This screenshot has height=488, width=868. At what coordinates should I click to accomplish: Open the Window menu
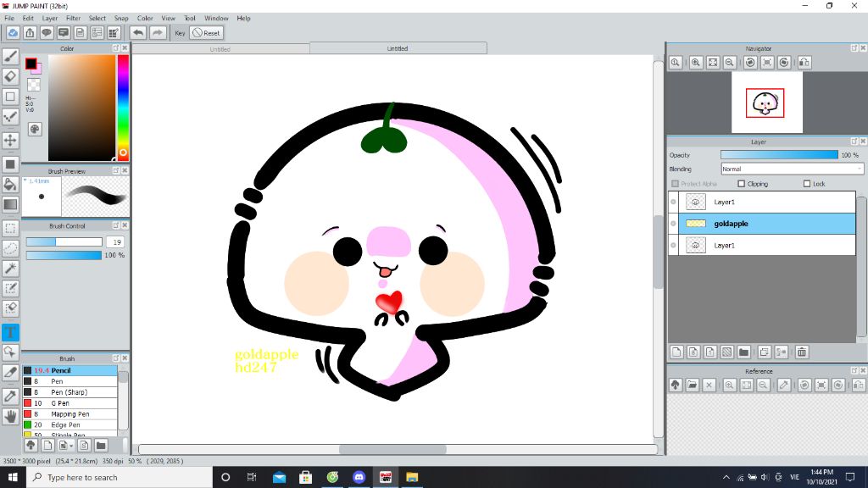(x=216, y=19)
